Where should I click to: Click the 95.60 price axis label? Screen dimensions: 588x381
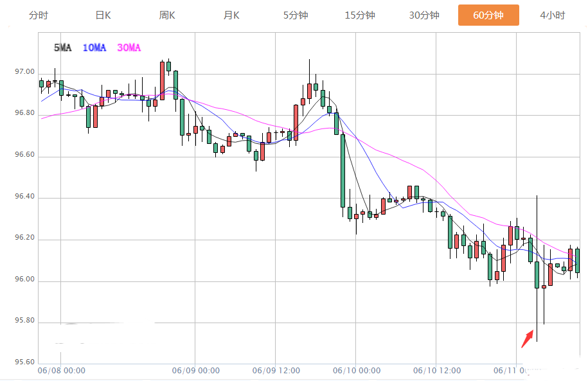point(25,362)
